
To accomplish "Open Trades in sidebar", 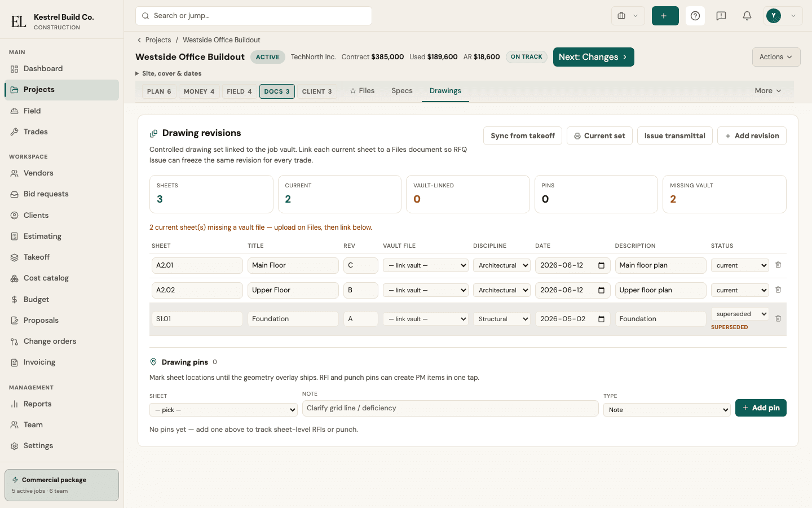I will [61, 132].
